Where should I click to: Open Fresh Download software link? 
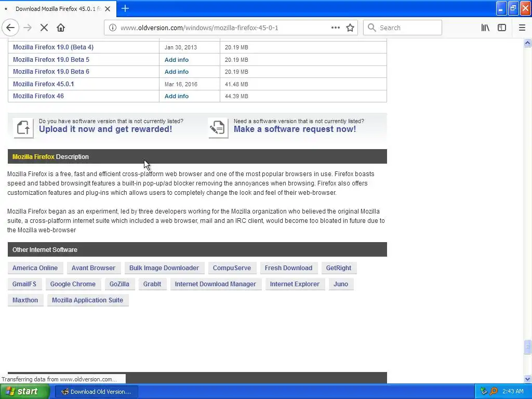(x=288, y=268)
